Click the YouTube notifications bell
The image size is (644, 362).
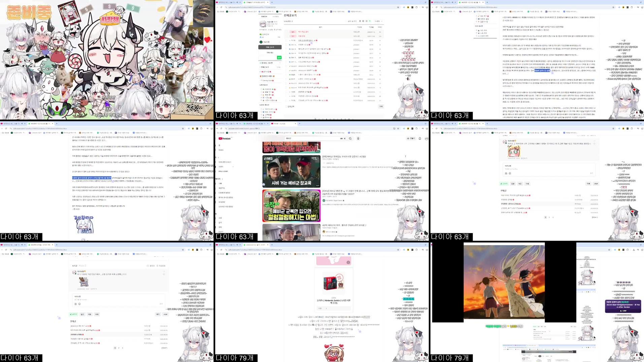[420, 138]
